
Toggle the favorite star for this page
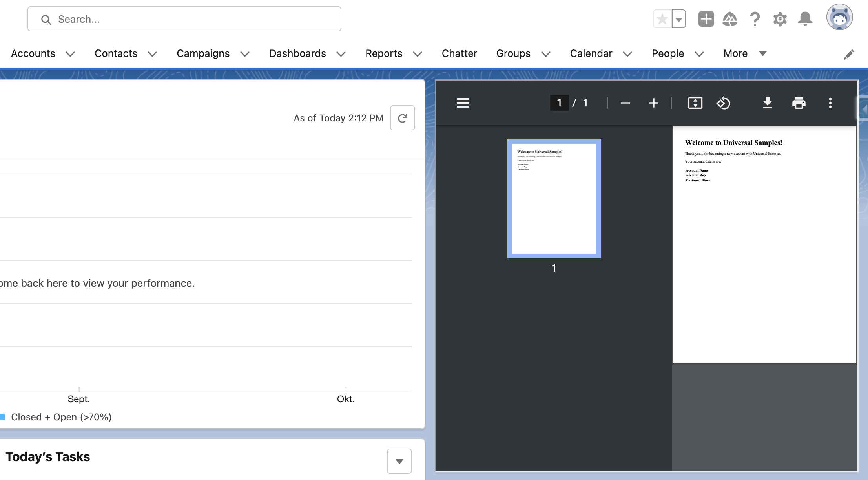662,19
